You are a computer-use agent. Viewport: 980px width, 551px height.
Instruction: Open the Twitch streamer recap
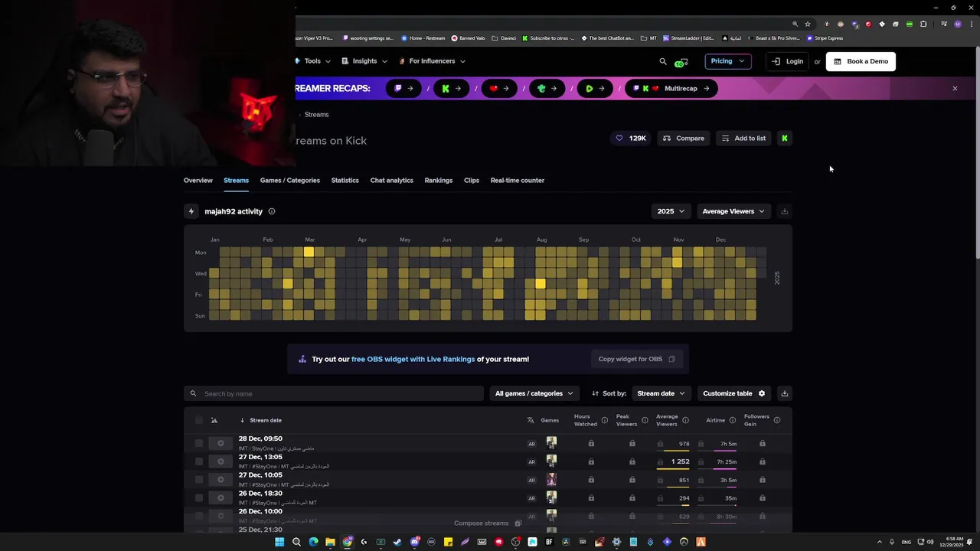(403, 88)
